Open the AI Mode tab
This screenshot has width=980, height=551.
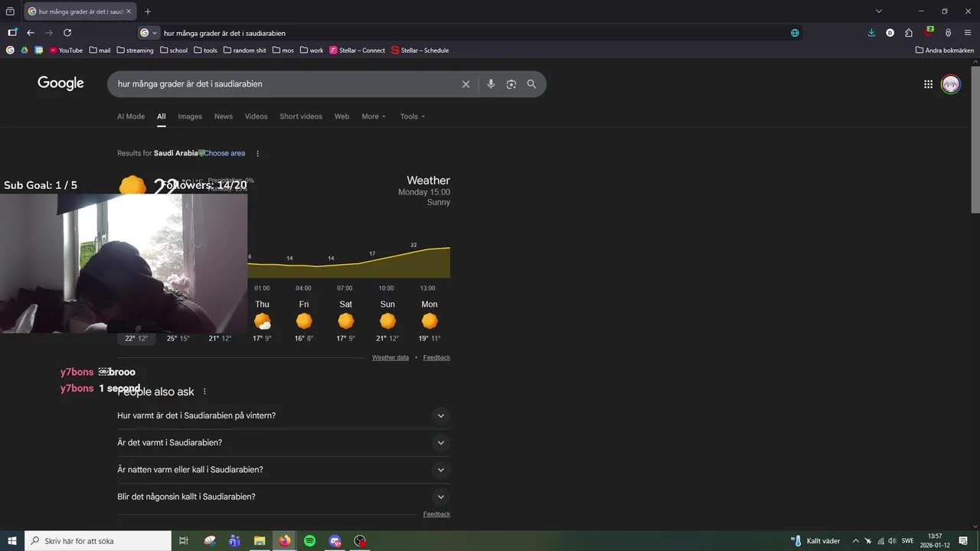[131, 116]
